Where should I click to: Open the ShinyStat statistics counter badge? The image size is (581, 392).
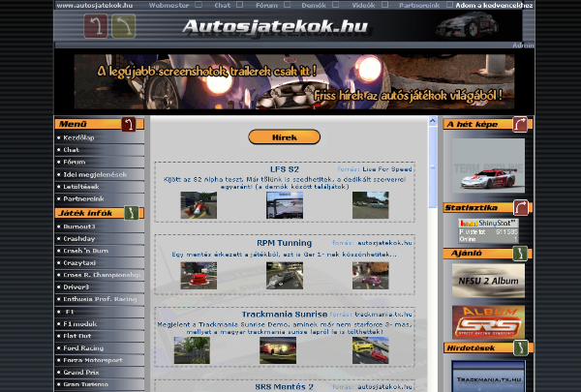coord(488,230)
